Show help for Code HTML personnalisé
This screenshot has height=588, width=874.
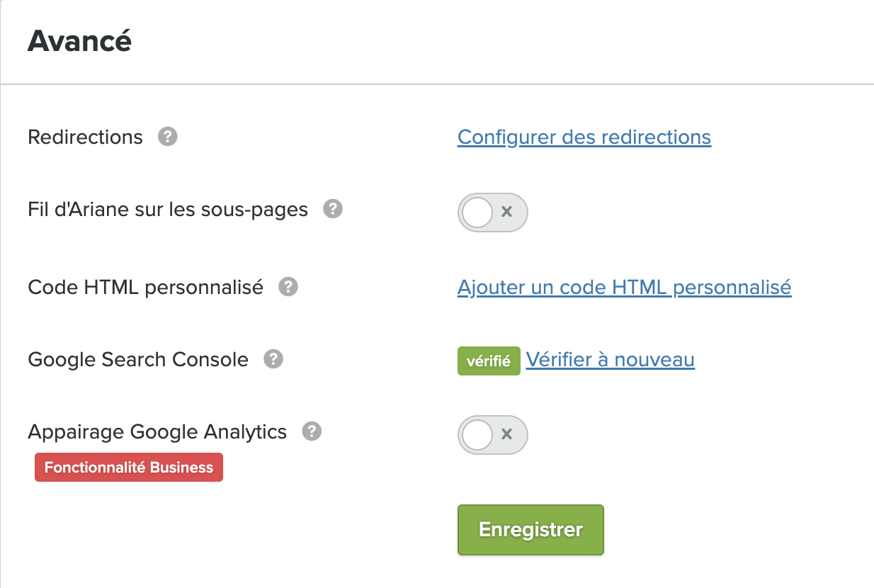(288, 287)
